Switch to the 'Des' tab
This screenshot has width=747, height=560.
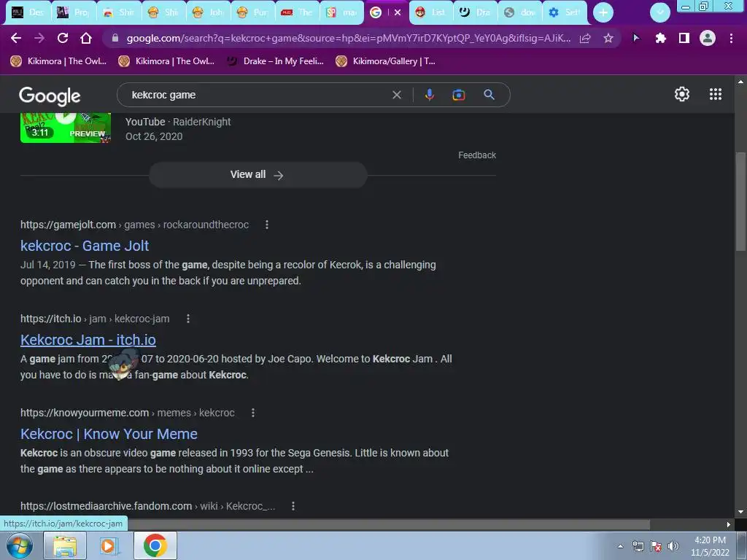[x=28, y=12]
